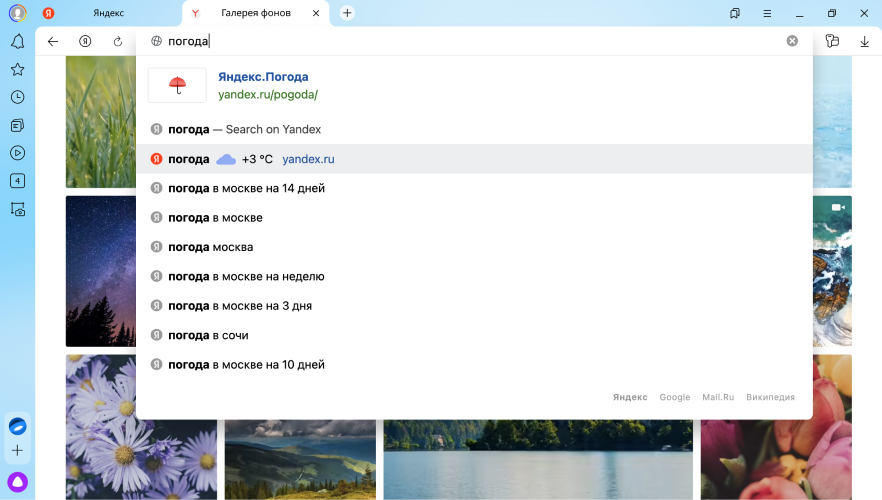882x500 pixels.
Task: Click the screenshot capture icon in sidebar
Action: pyautogui.click(x=17, y=209)
